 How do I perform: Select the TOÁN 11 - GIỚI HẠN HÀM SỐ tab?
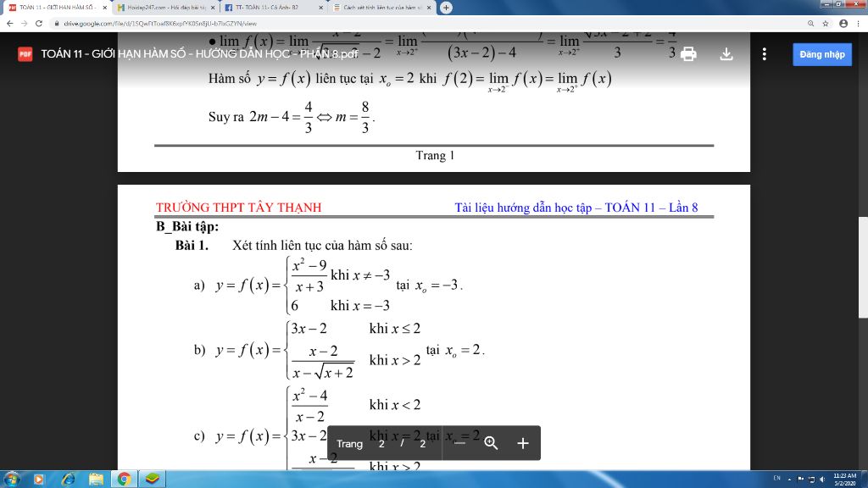(57, 8)
